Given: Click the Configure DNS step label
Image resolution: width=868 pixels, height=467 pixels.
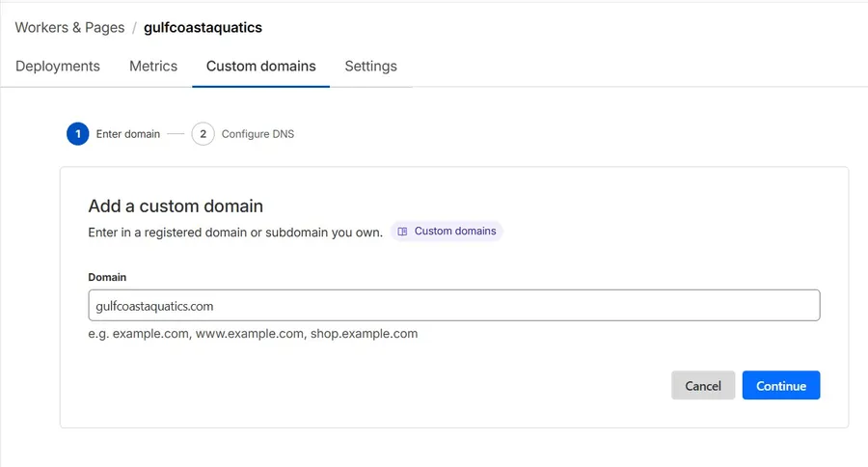Looking at the screenshot, I should (258, 134).
